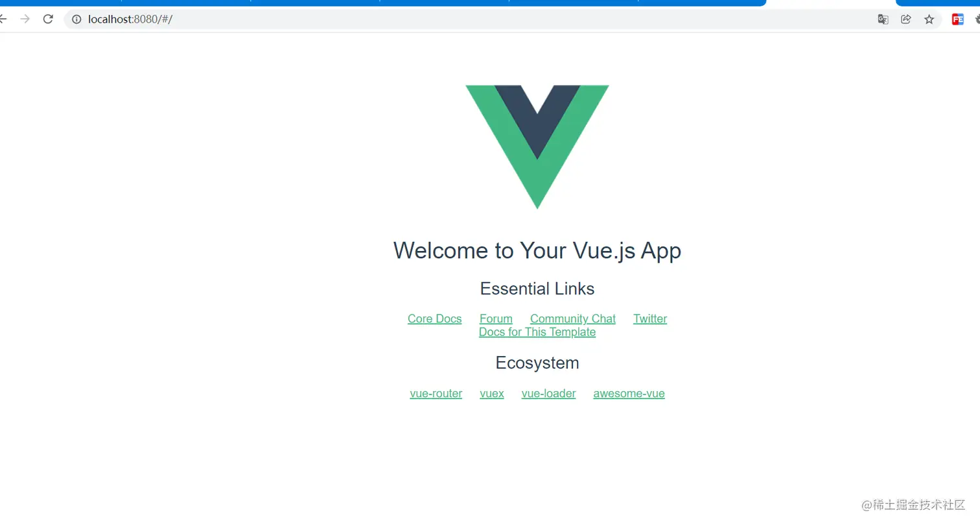Viewport: 980px width, 526px height.
Task: Bookmark this page with the star
Action: (929, 19)
